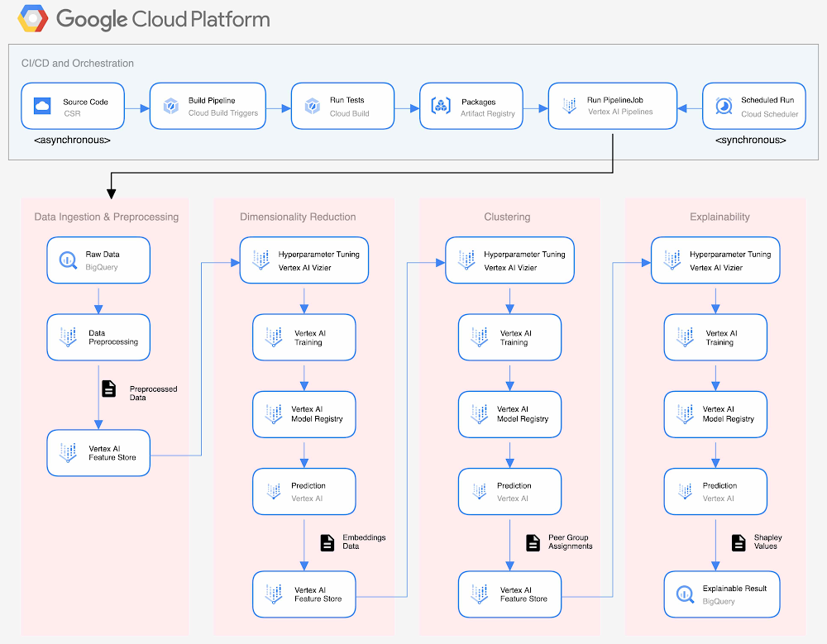Click the "<asynchronous>" label
The image size is (827, 644).
pyautogui.click(x=72, y=140)
